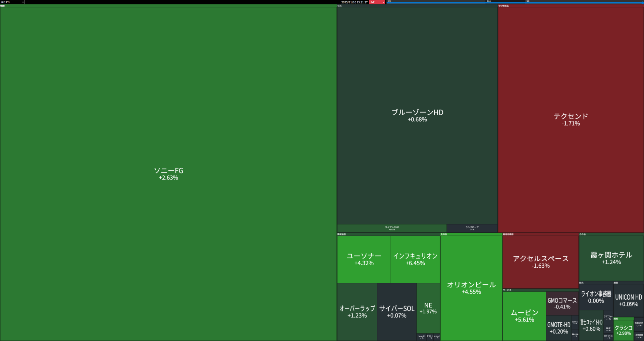Click the small サイプレスHD tile
644x341 pixels.
point(392,228)
